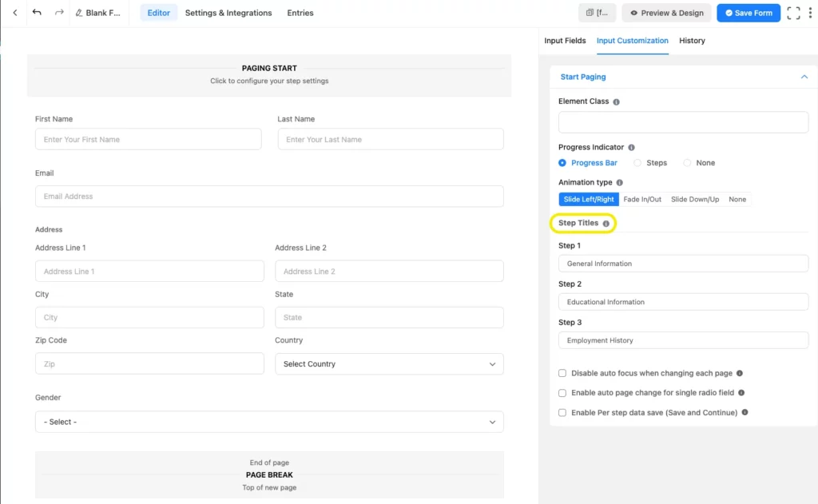Select None for progress indicator
The width and height of the screenshot is (818, 504).
(x=687, y=163)
